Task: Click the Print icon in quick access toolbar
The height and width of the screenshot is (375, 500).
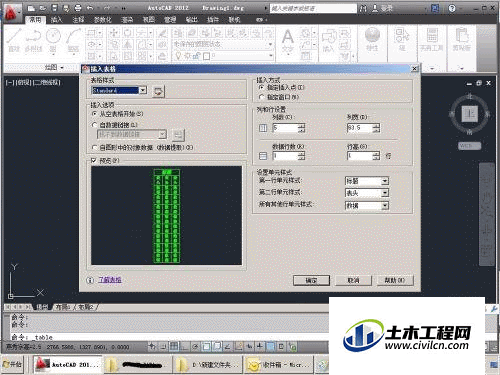Action: (78, 8)
